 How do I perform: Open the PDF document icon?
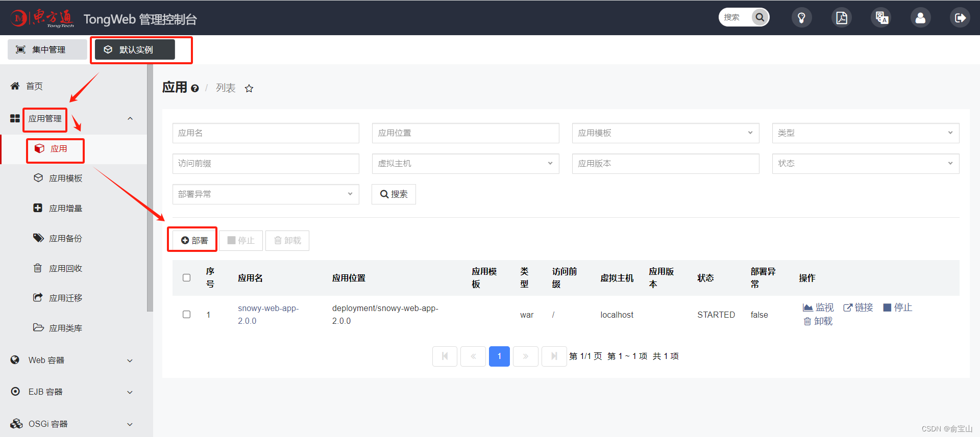[x=841, y=18]
